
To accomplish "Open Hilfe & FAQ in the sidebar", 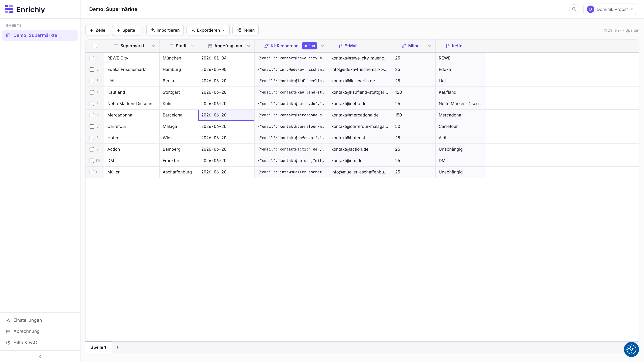I will [x=40, y=343].
